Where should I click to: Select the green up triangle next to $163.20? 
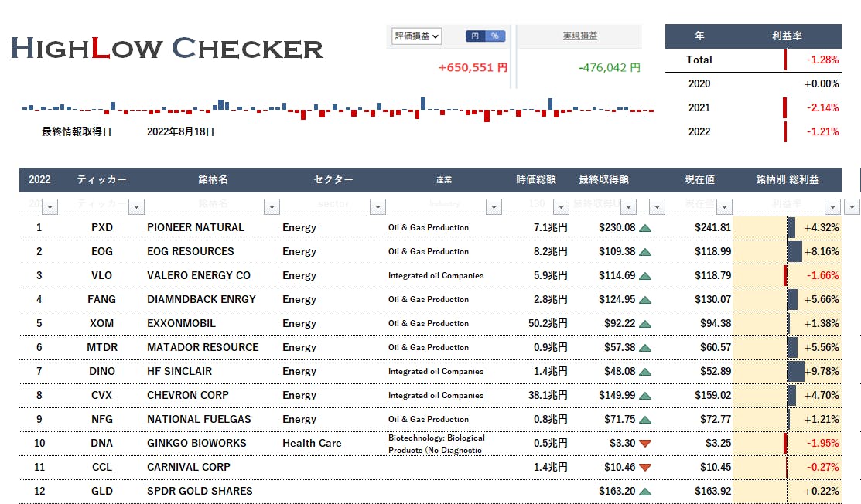point(644,492)
